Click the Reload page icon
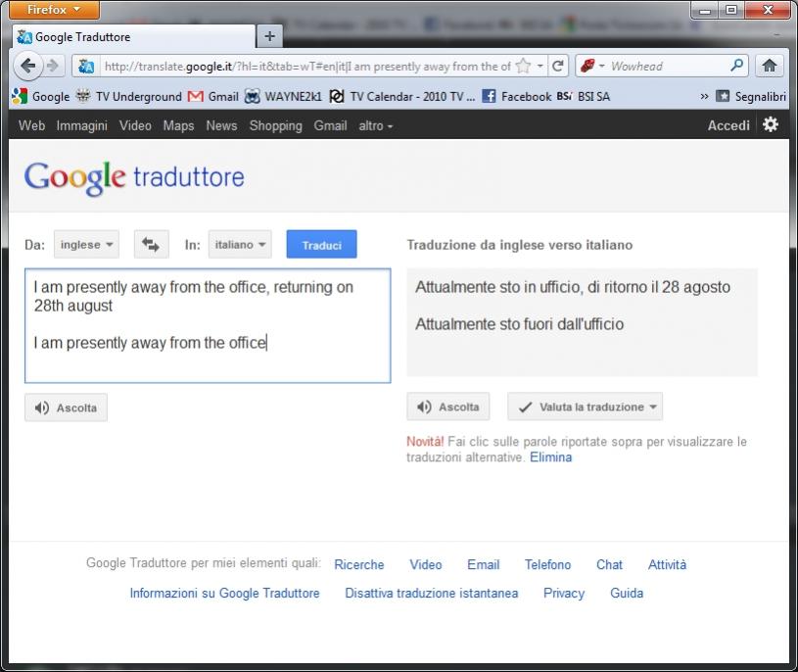Screen dimensions: 798x672 point(558,66)
